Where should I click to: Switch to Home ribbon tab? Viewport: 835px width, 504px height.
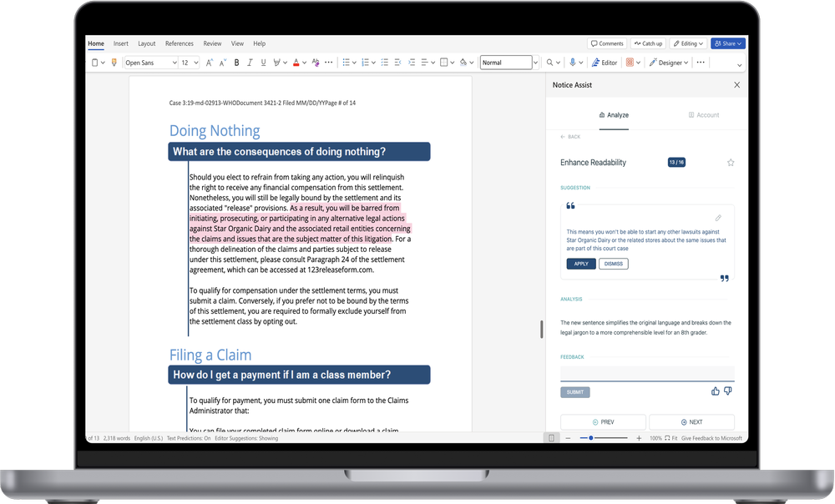[96, 43]
